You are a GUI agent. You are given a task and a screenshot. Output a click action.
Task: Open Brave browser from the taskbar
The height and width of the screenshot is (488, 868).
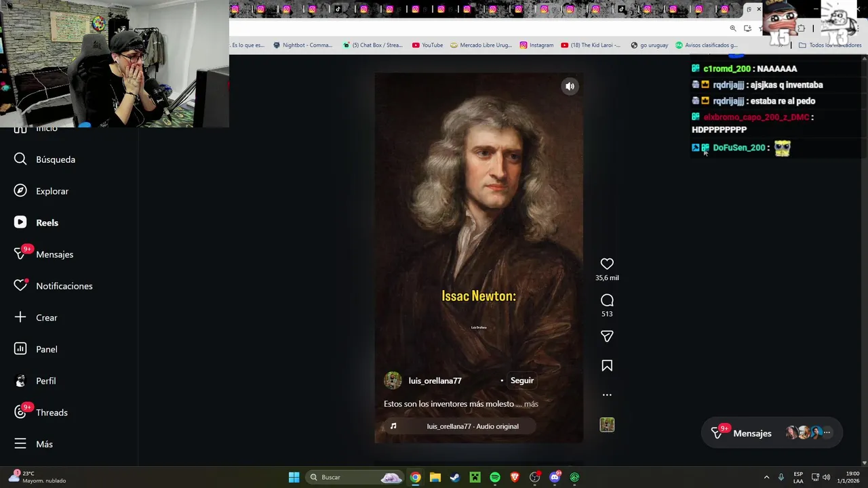pos(515,477)
